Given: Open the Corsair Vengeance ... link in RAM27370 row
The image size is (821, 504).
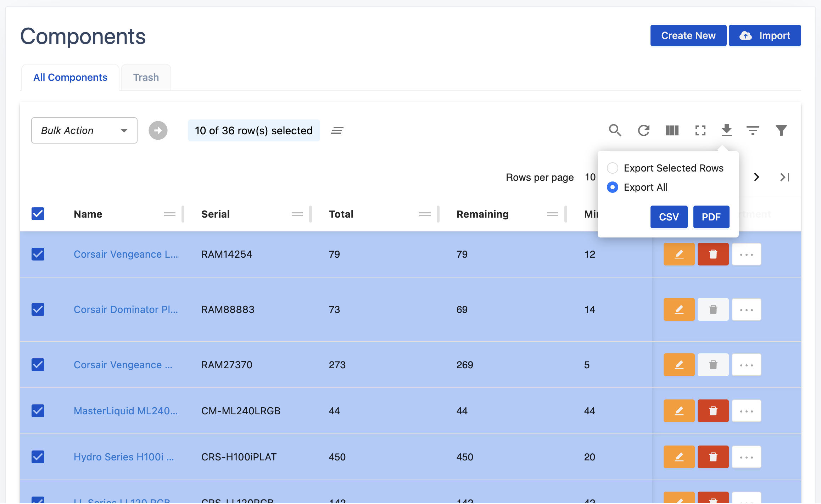Looking at the screenshot, I should tap(123, 365).
